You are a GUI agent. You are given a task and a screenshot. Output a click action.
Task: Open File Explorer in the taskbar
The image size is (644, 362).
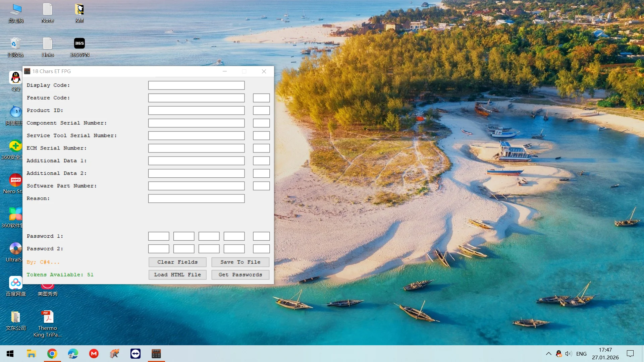coord(31,354)
